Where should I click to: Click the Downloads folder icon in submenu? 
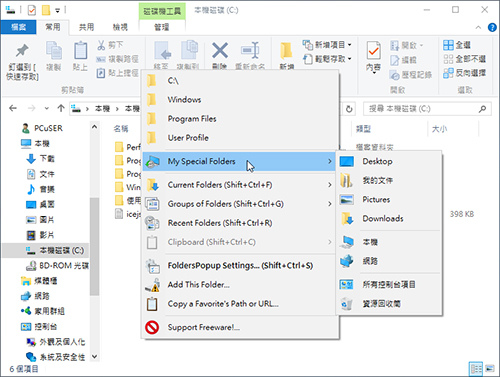pyautogui.click(x=347, y=219)
